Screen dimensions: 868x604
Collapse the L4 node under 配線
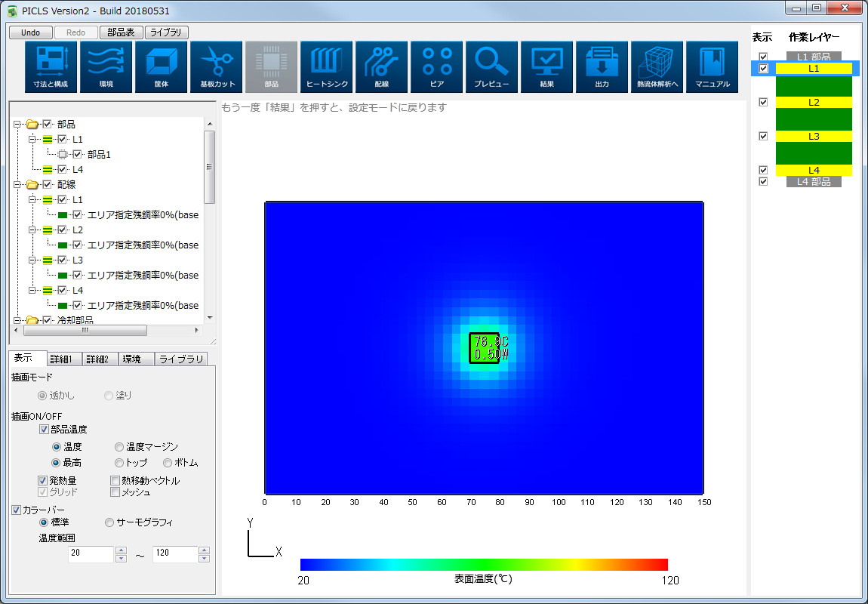32,290
